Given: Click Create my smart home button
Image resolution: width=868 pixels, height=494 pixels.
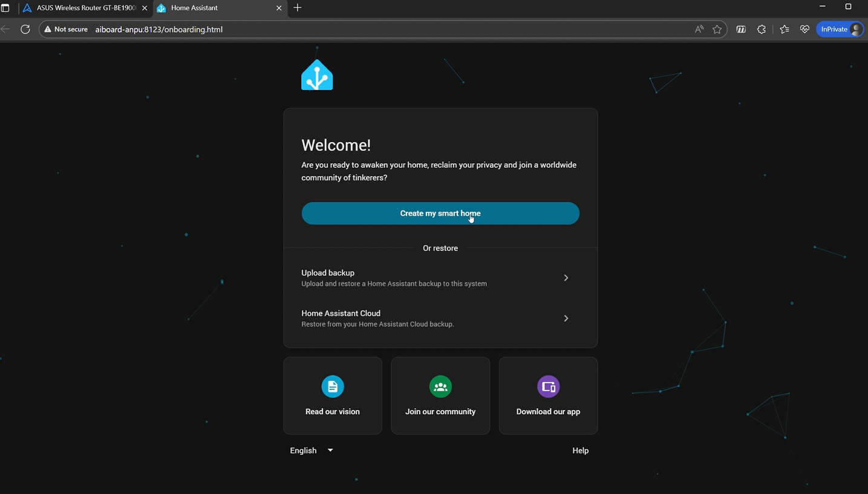Looking at the screenshot, I should coord(440,213).
